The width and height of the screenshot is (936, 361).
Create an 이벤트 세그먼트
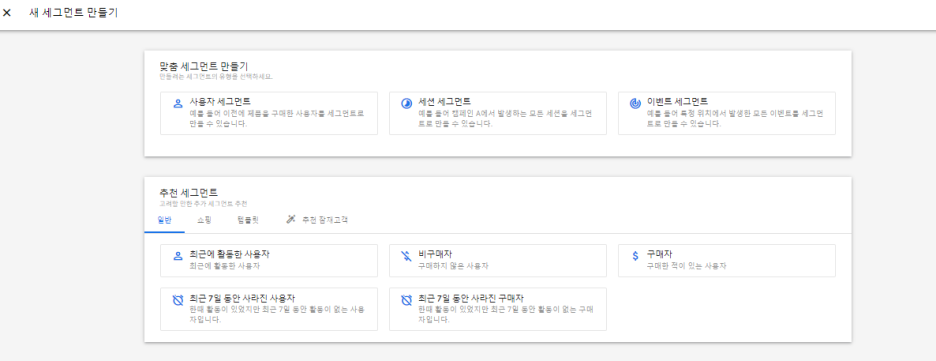point(726,113)
